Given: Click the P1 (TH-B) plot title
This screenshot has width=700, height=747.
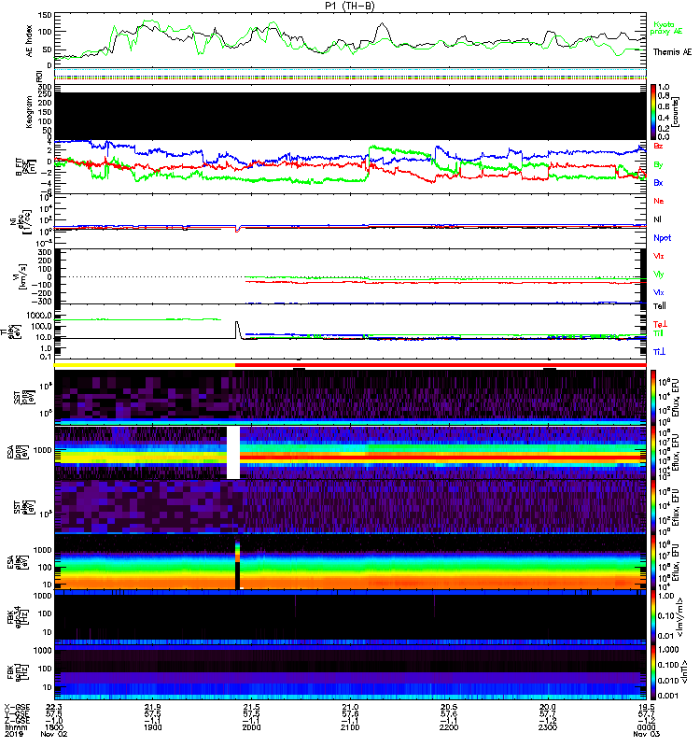Looking at the screenshot, I should [350, 6].
